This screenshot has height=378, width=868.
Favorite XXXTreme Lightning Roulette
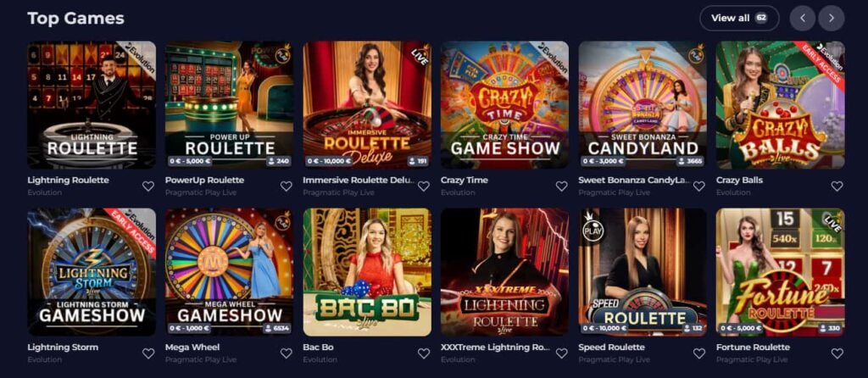562,353
